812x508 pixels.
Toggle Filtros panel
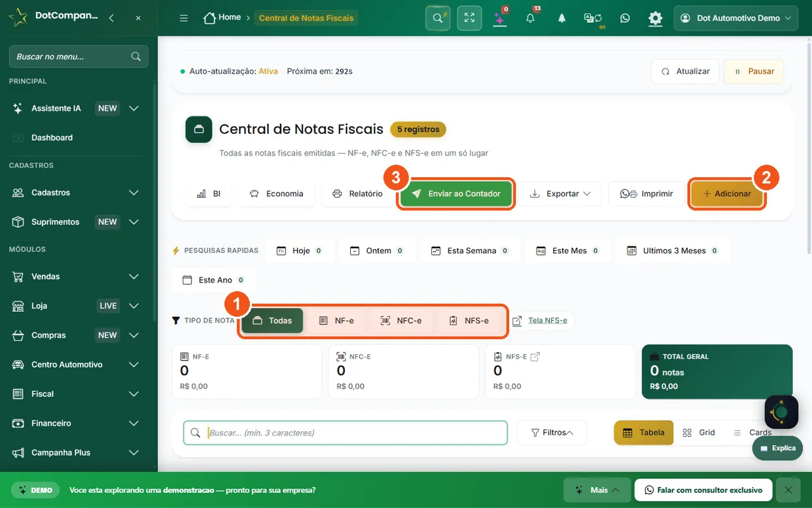552,433
